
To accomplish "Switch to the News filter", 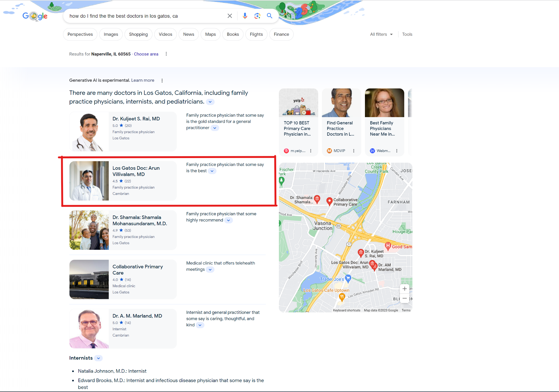I will [189, 34].
